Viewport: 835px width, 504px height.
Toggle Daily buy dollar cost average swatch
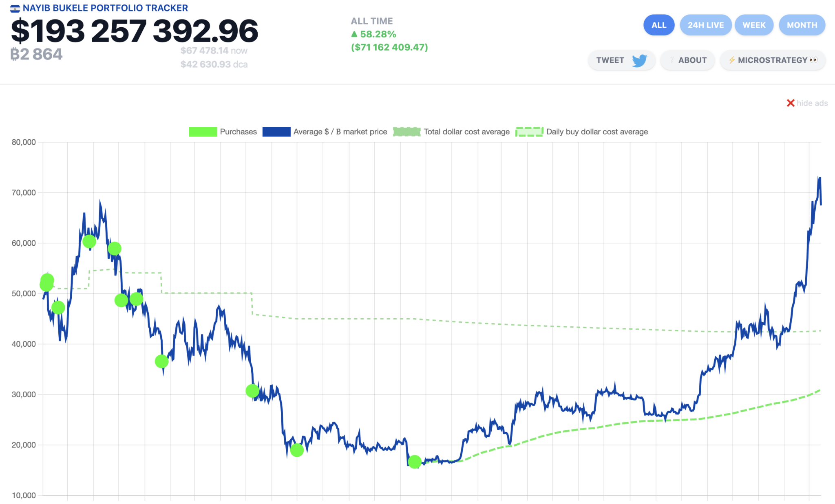(x=529, y=132)
